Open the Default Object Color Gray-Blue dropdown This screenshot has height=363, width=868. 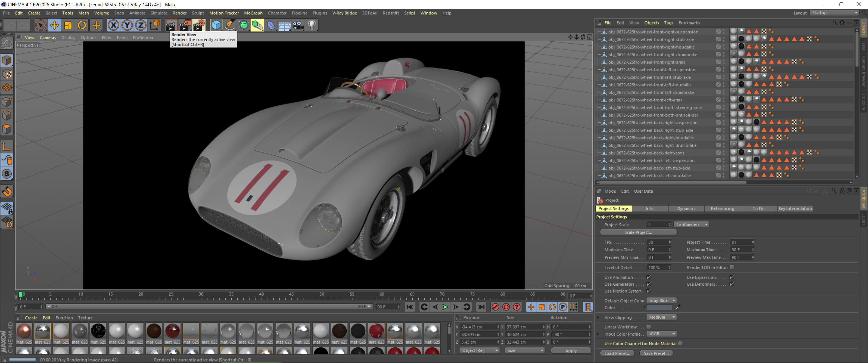[x=662, y=300]
